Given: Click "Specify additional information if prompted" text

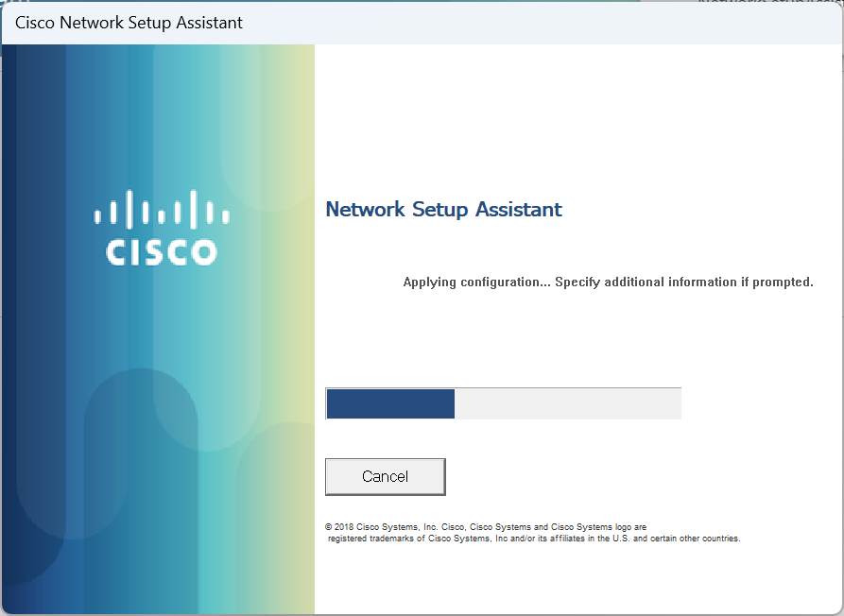Looking at the screenshot, I should point(684,282).
